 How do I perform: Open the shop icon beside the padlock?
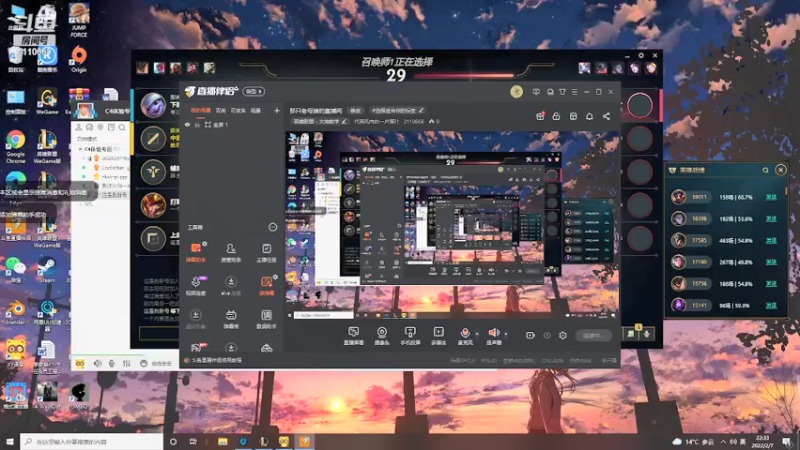click(x=573, y=116)
